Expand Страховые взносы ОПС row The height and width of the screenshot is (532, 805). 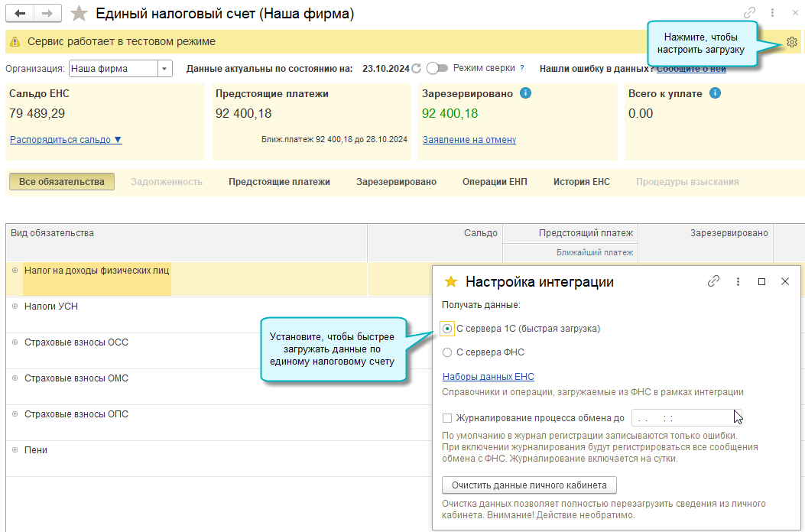[x=15, y=414]
